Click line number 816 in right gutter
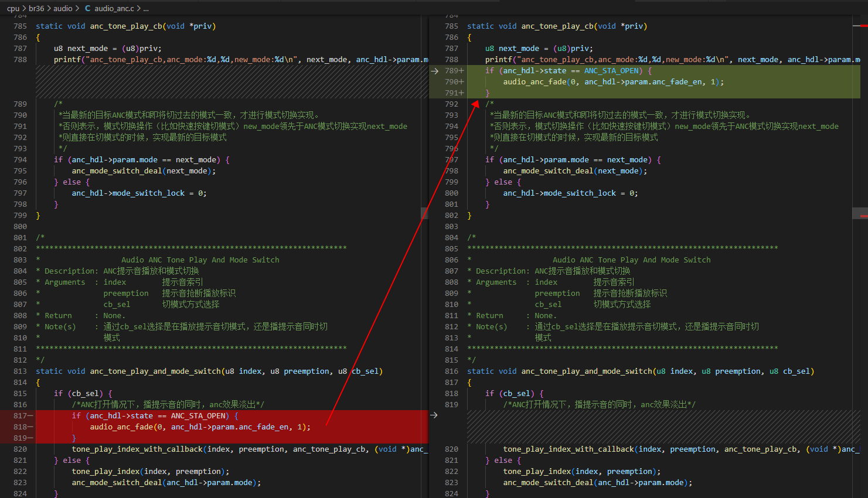 451,371
